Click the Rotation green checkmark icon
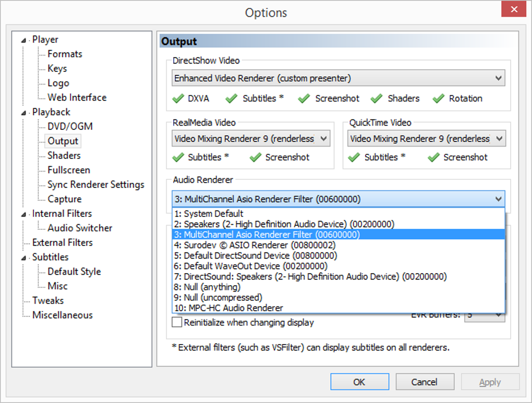 pyautogui.click(x=439, y=99)
